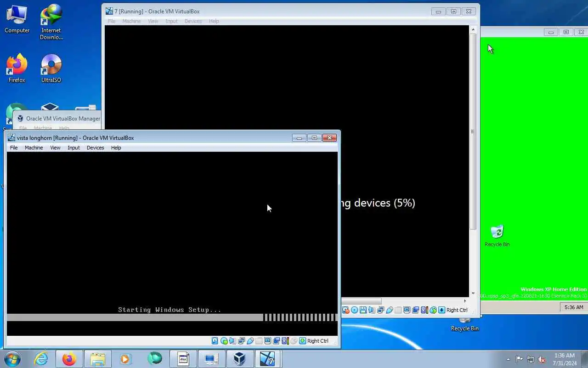Click network indicator in vista longhorn status bar
588x368 pixels.
[x=241, y=341]
